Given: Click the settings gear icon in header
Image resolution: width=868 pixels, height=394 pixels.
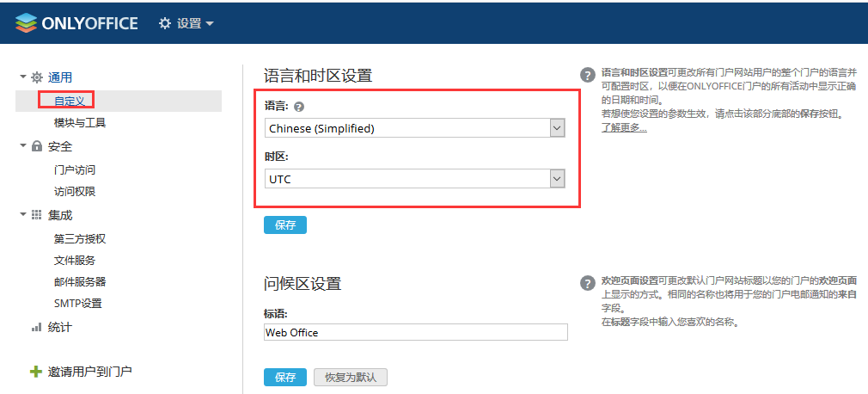Looking at the screenshot, I should click(165, 24).
